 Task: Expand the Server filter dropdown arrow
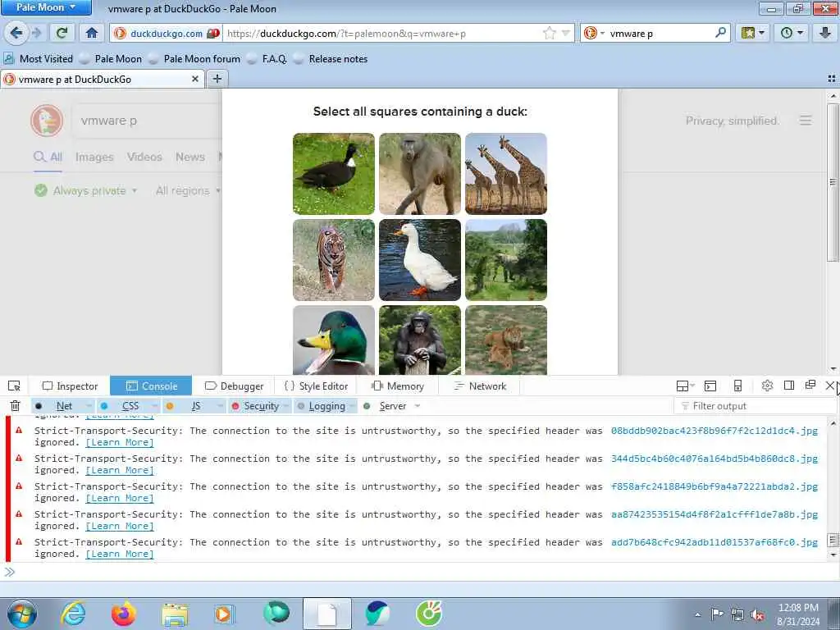(418, 406)
